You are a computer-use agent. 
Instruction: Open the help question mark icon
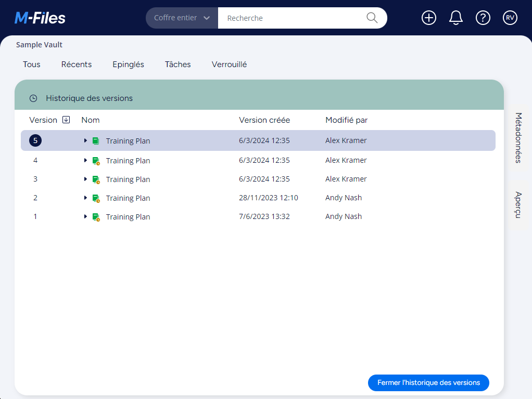pos(483,18)
